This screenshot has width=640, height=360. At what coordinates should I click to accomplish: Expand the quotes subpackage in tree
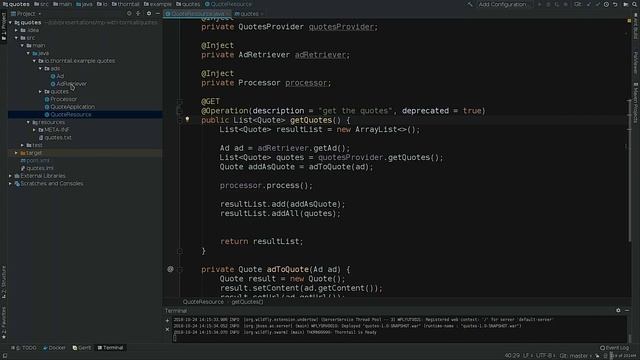40,91
